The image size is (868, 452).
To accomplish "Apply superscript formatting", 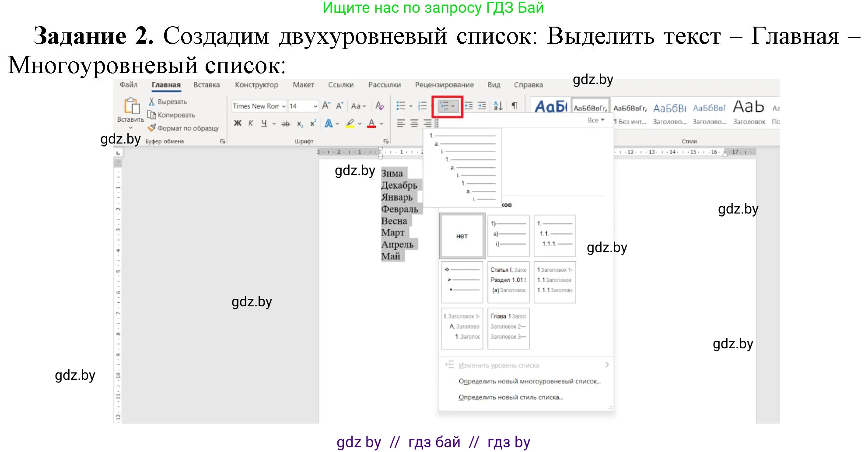I will (x=312, y=123).
